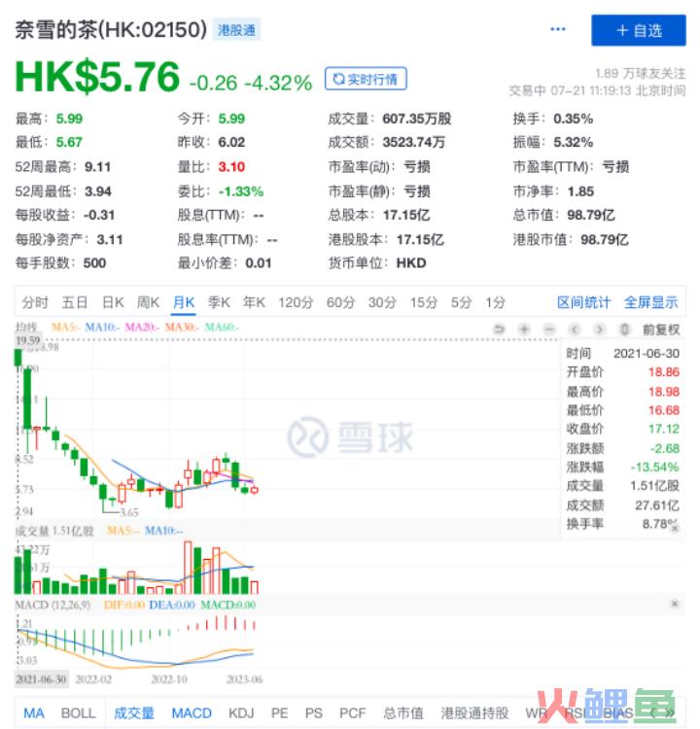Toggle the BOLL indicator
Screen dimensions: 700x729
pyautogui.click(x=78, y=713)
